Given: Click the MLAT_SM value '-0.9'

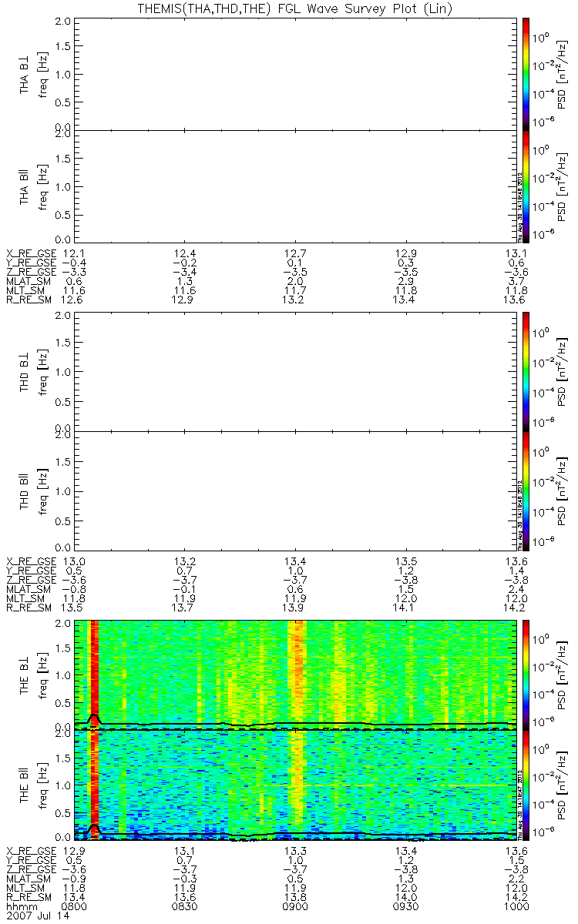Looking at the screenshot, I should tap(73, 880).
